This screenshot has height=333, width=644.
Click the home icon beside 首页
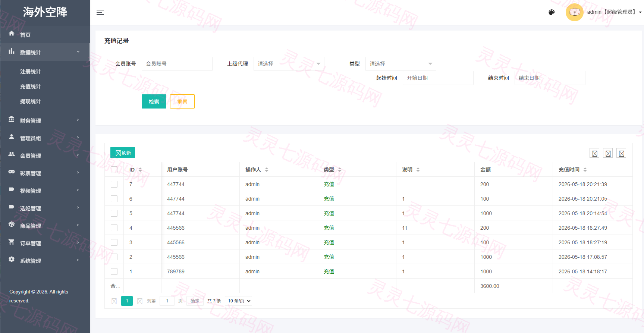tap(12, 34)
